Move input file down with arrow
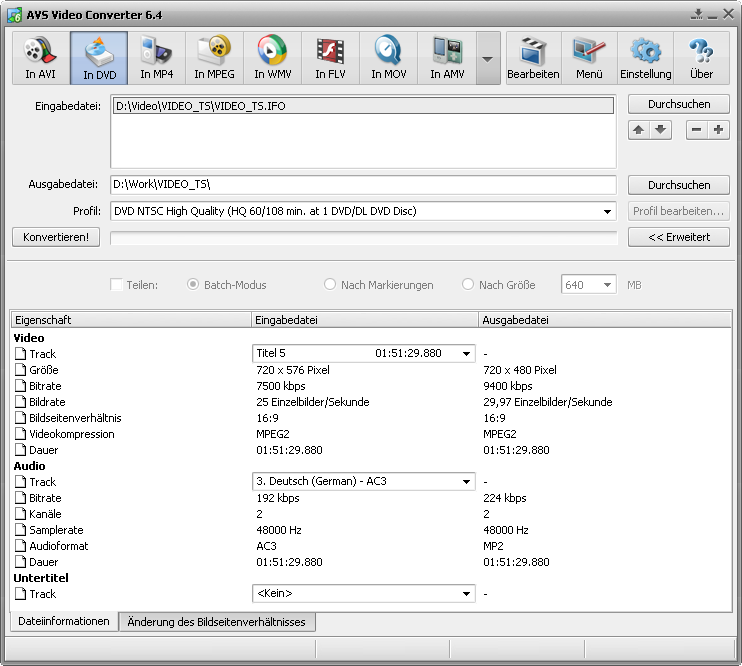Viewport: 742px width, 666px height. click(x=661, y=130)
